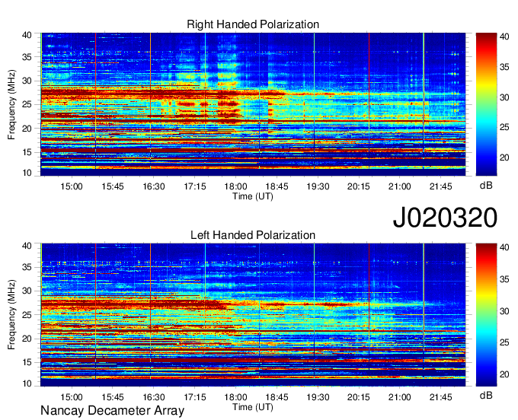Image resolution: width=518 pixels, height=420 pixels.
Task: Click the 21:00 tick label on bottom plot
Action: (x=400, y=397)
